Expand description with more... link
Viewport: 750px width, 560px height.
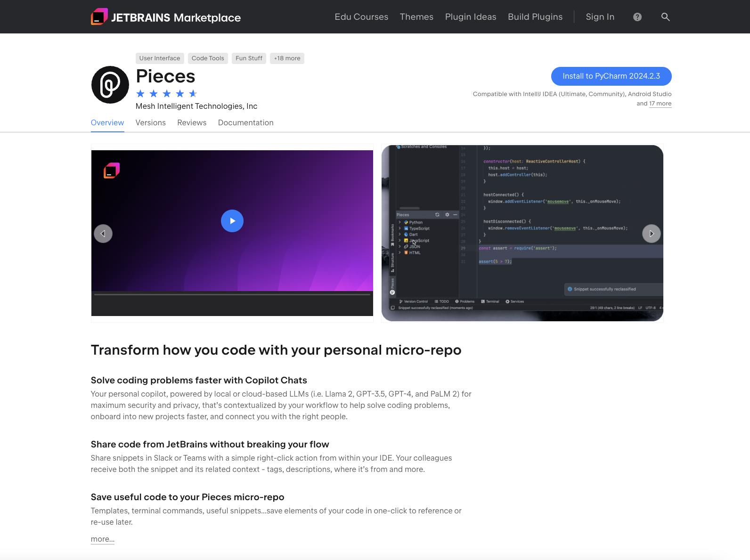click(103, 539)
